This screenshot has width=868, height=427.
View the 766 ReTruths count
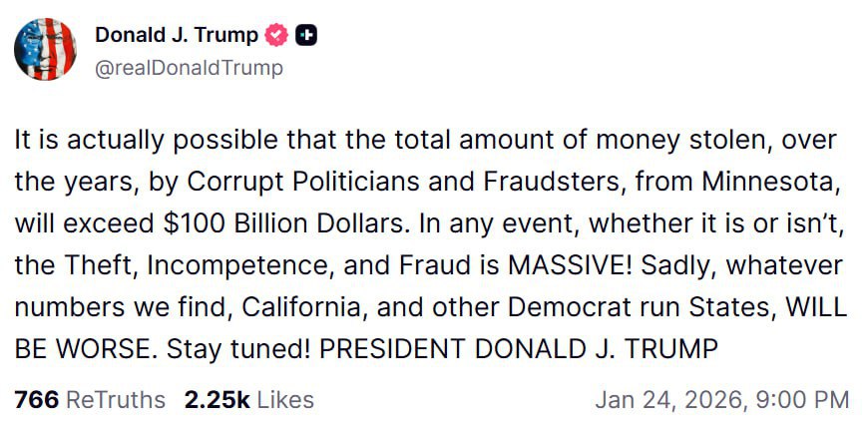pos(35,400)
